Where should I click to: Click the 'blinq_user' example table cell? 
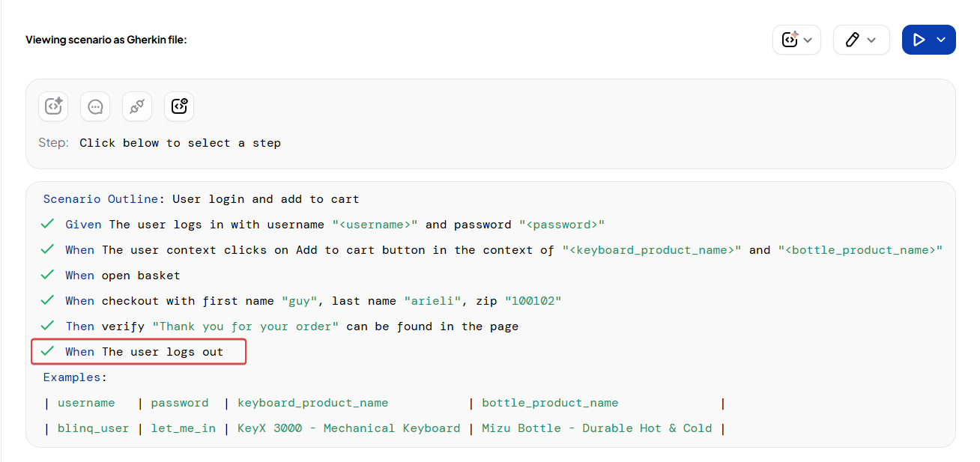click(93, 428)
